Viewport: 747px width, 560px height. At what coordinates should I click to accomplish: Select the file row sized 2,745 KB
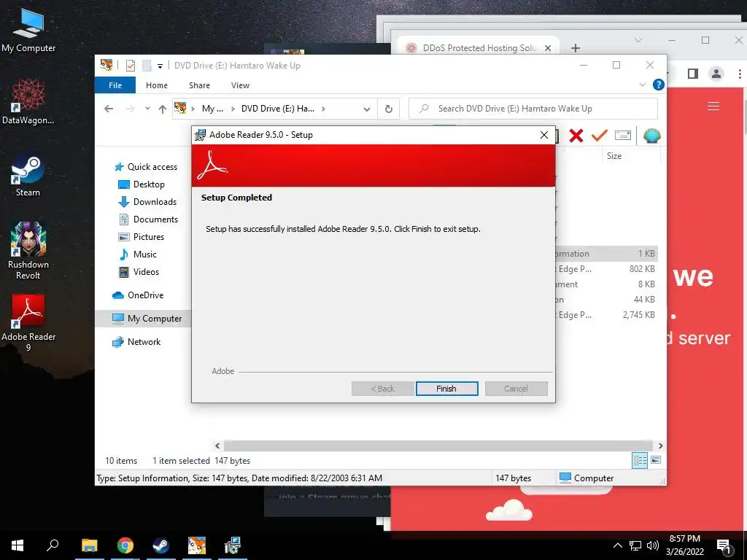click(x=606, y=315)
